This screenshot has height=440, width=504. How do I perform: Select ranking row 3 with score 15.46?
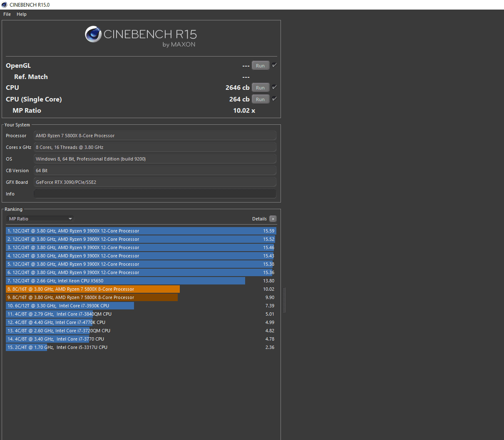pos(141,247)
